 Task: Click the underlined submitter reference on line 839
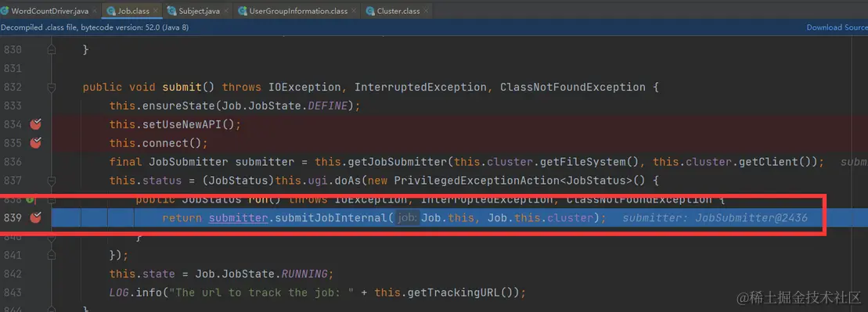point(239,218)
